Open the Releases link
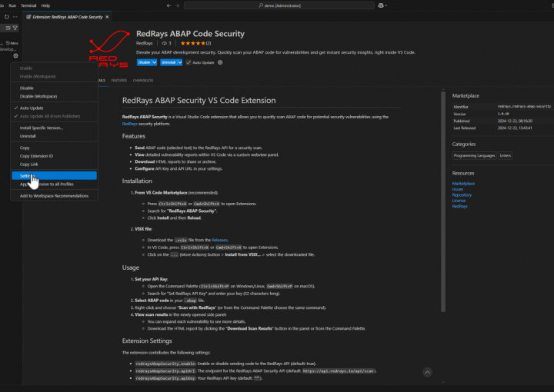 click(x=220, y=240)
